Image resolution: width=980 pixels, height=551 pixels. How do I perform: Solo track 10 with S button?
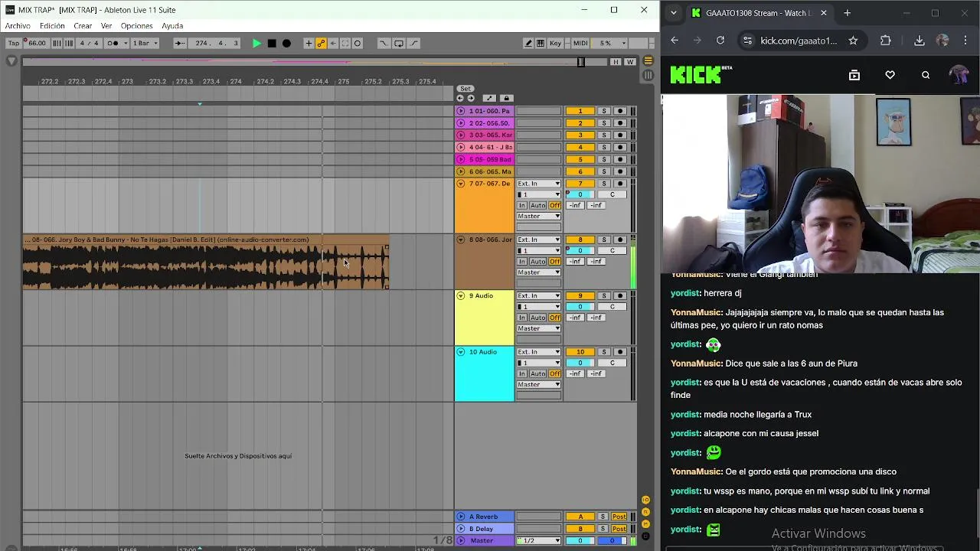pyautogui.click(x=603, y=352)
